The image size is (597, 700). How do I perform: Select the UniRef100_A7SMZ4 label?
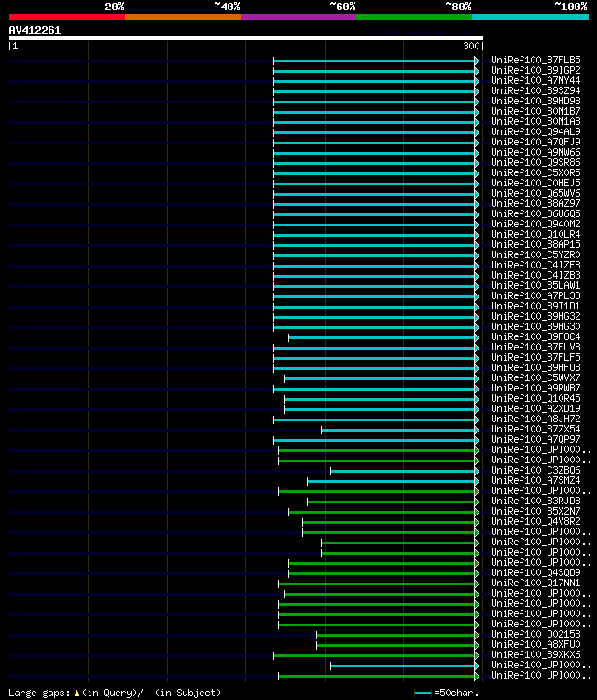(535, 481)
